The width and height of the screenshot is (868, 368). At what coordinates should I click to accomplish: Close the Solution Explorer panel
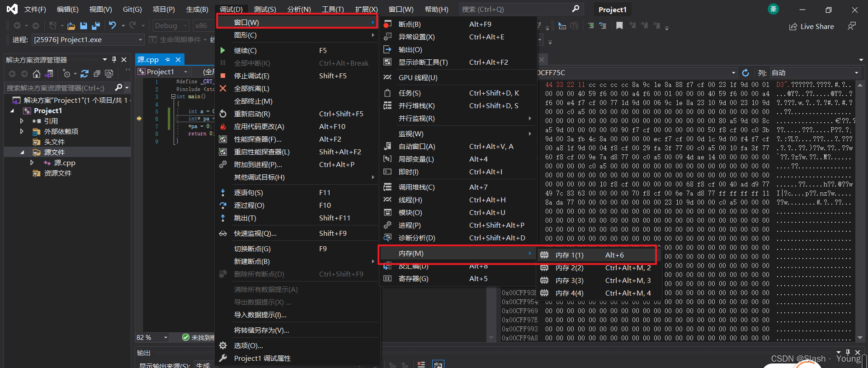point(124,60)
